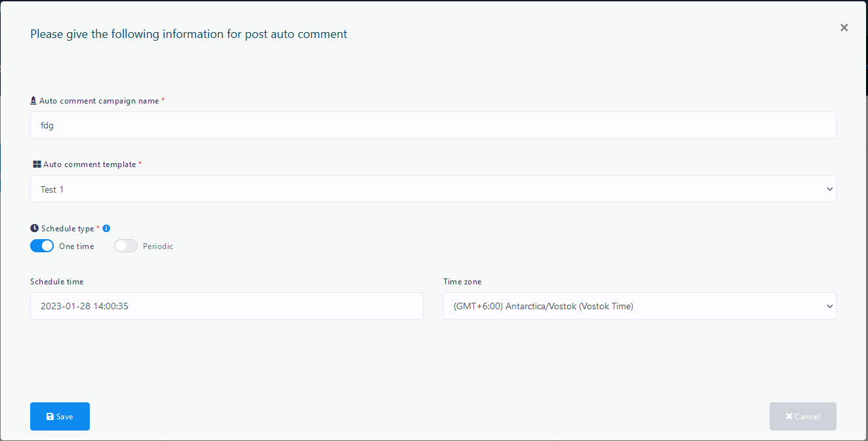Image resolution: width=868 pixels, height=441 pixels.
Task: Open the Auto comment template dropdown
Action: point(433,189)
